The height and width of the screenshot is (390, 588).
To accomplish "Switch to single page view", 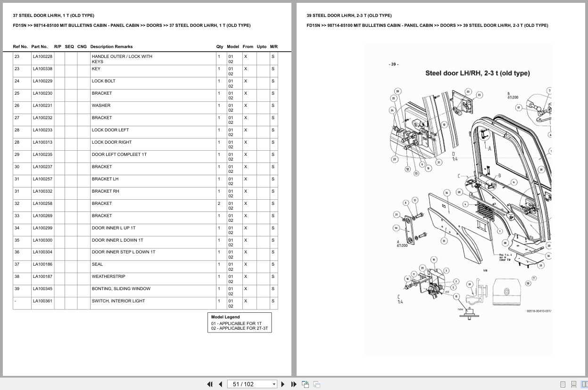I will (563, 384).
